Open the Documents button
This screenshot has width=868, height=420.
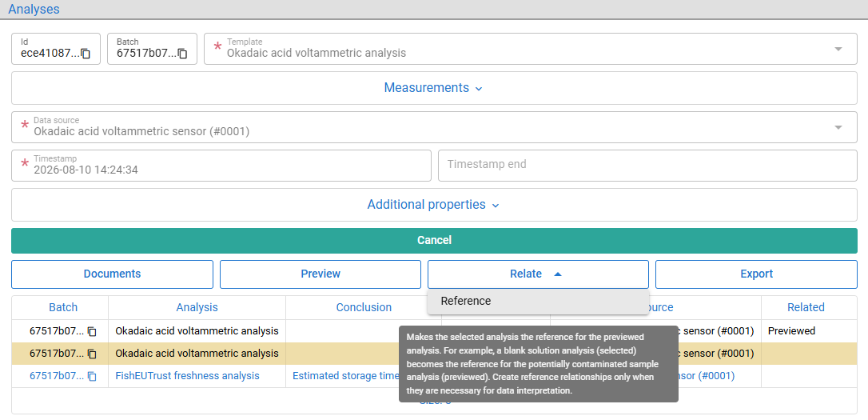tap(112, 274)
